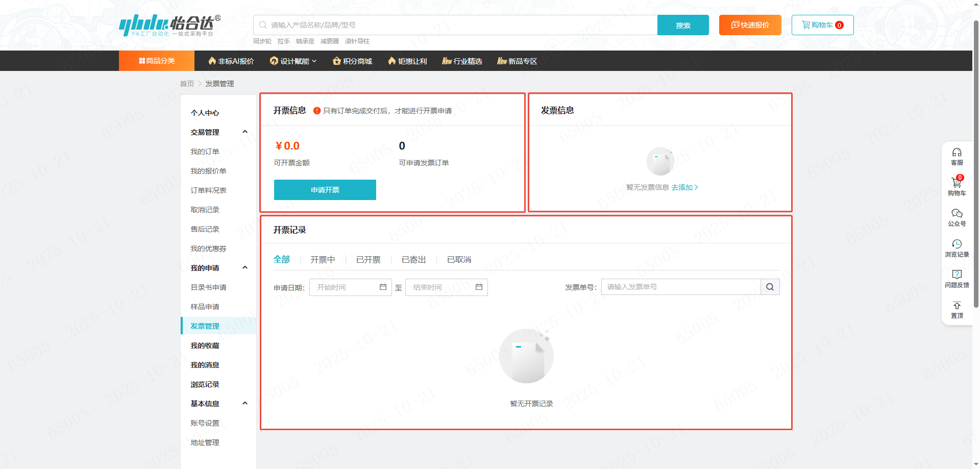Open the start date calendar icon

383,287
